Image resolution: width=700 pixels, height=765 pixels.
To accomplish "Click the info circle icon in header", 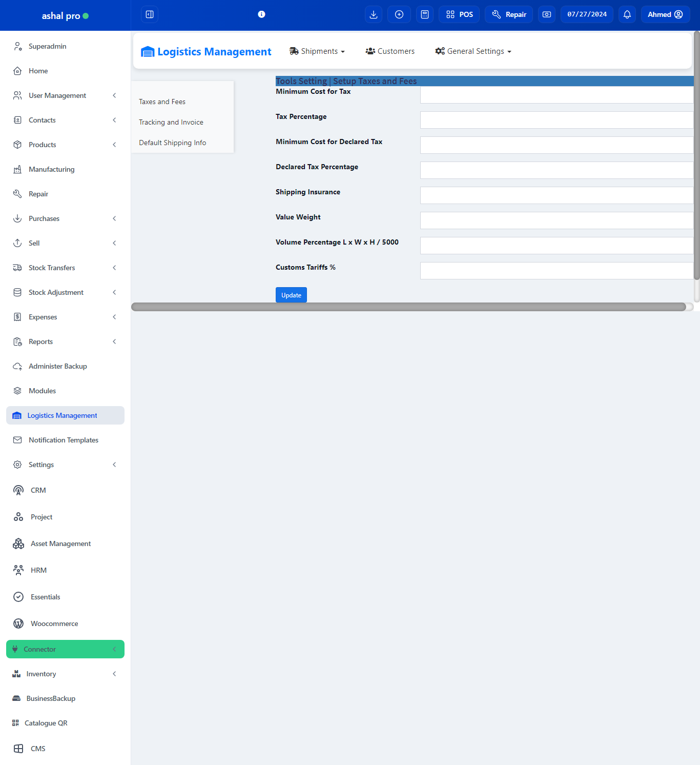I will pos(261,14).
